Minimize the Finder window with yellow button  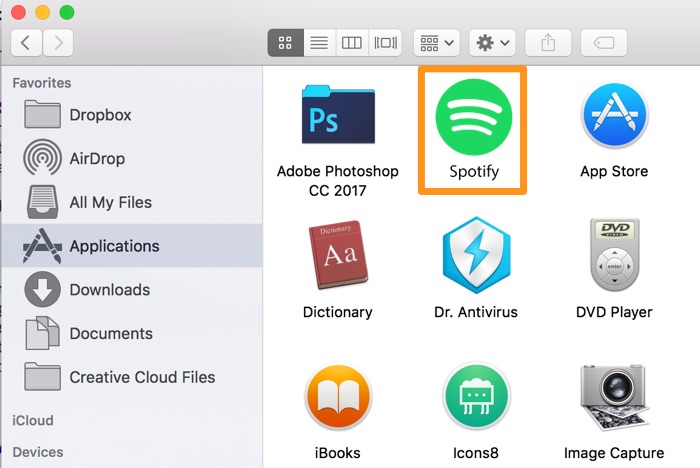coord(42,12)
